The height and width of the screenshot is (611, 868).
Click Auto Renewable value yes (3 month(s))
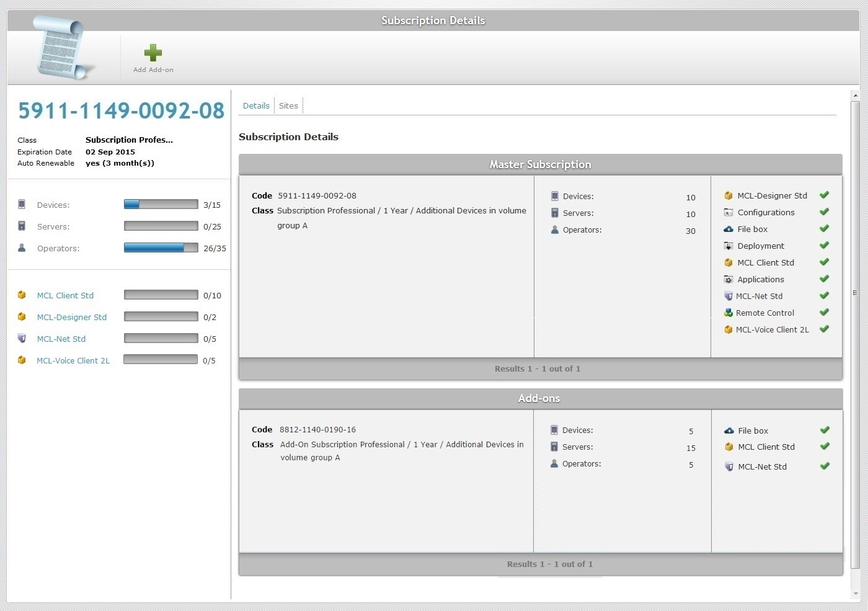(120, 163)
